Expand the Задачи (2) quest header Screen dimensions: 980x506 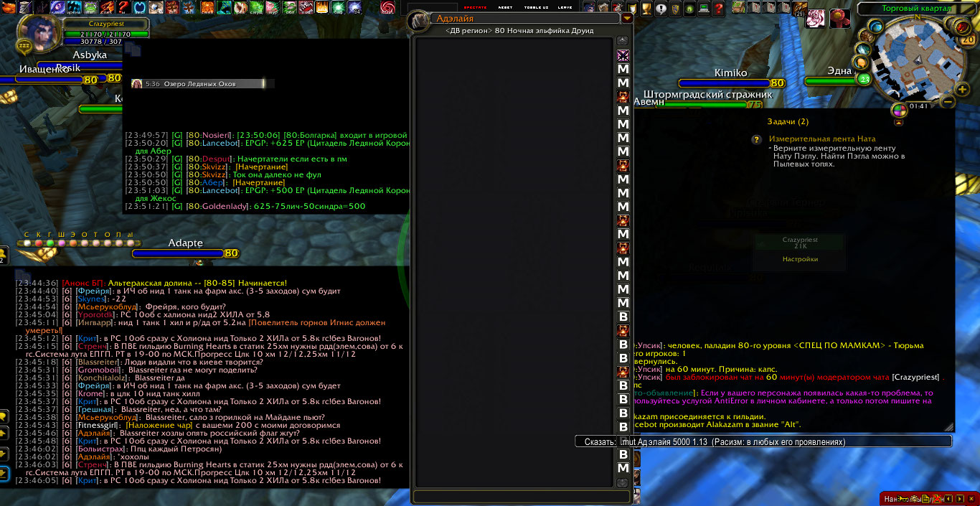tap(788, 122)
